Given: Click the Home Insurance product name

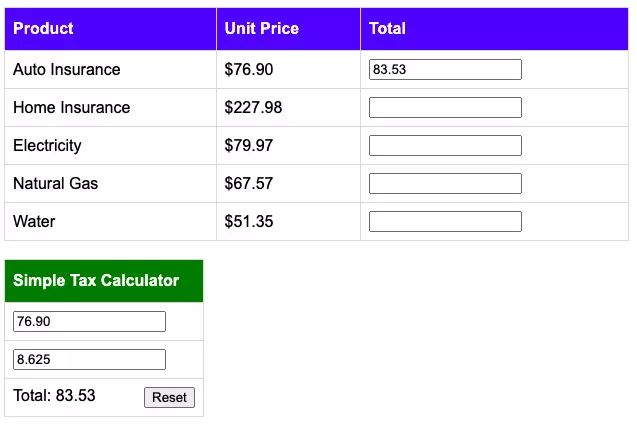Looking at the screenshot, I should pyautogui.click(x=72, y=108).
